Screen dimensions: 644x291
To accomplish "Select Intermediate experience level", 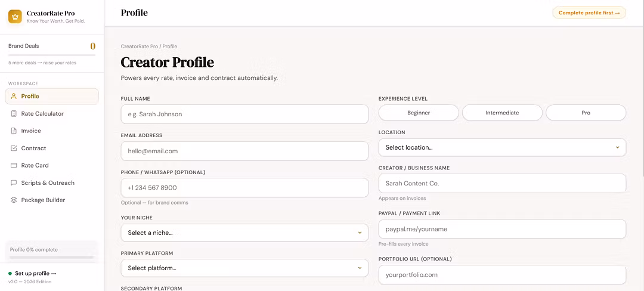I will pos(502,113).
